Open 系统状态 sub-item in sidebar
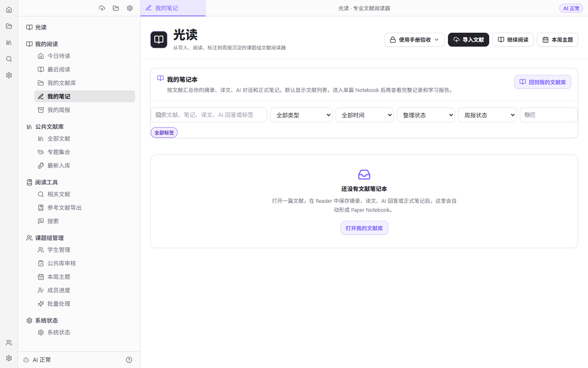Viewport: 588px width, 368px height. [85, 332]
